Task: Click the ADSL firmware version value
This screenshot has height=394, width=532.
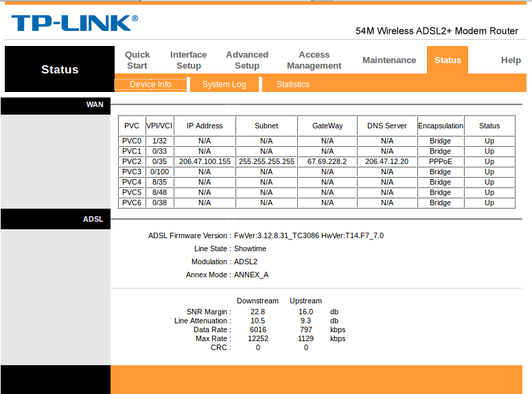Action: (x=309, y=235)
